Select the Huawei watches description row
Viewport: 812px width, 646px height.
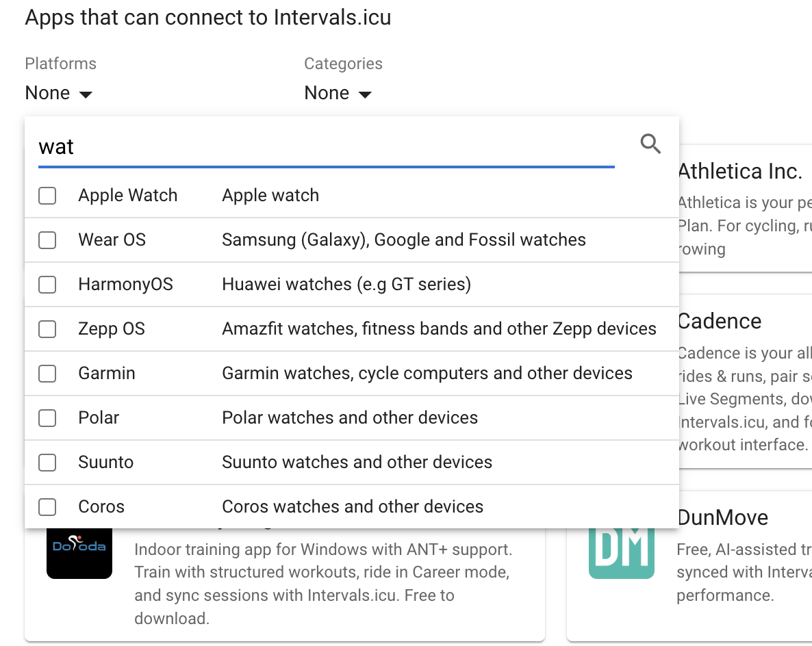pyautogui.click(x=346, y=285)
